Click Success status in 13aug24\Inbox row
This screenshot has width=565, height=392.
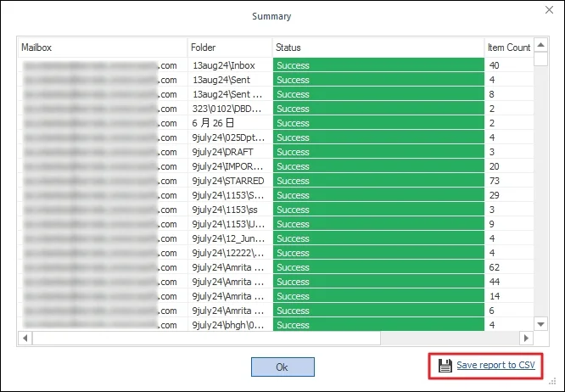[378, 65]
